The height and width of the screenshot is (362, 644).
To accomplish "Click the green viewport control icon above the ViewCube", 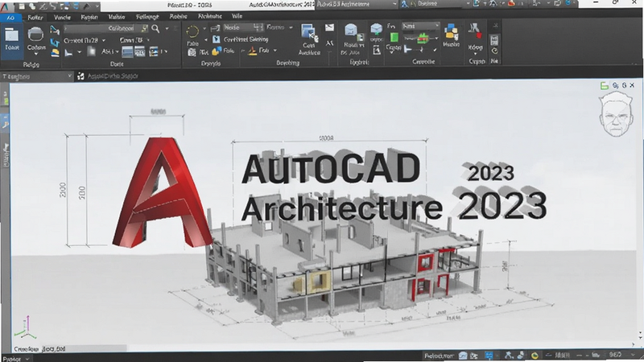I will 605,85.
